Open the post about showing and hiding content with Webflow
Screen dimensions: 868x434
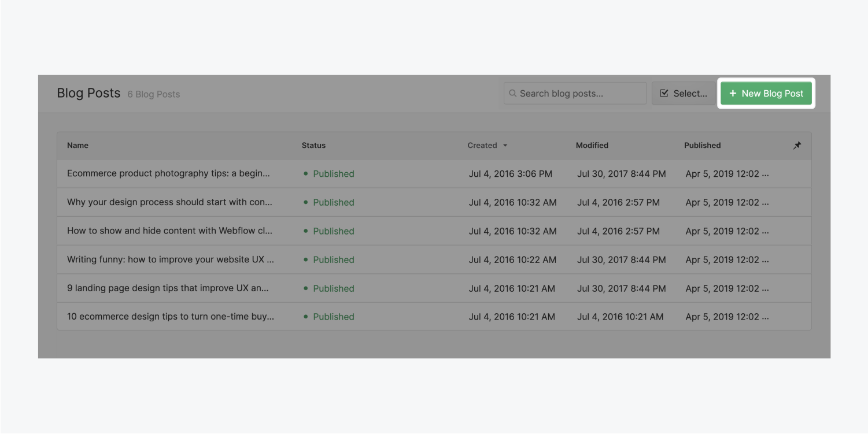pyautogui.click(x=171, y=231)
